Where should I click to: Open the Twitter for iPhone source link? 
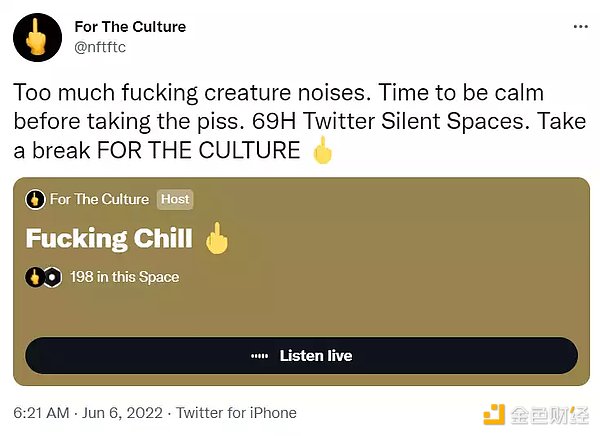(236, 413)
